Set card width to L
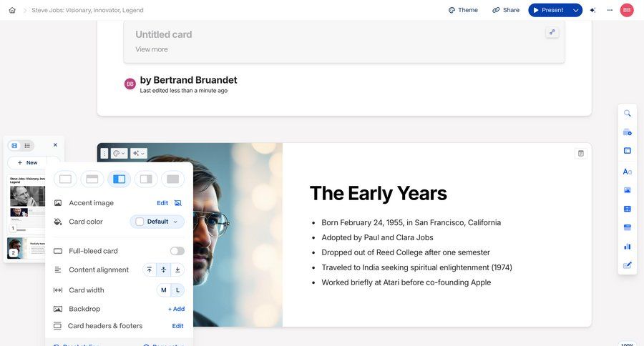The height and width of the screenshot is (346, 644). [177, 290]
